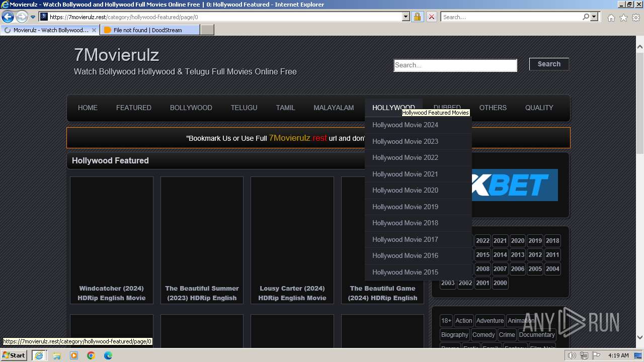Open the 18+ genre tag
The height and width of the screenshot is (362, 644).
pyautogui.click(x=446, y=321)
